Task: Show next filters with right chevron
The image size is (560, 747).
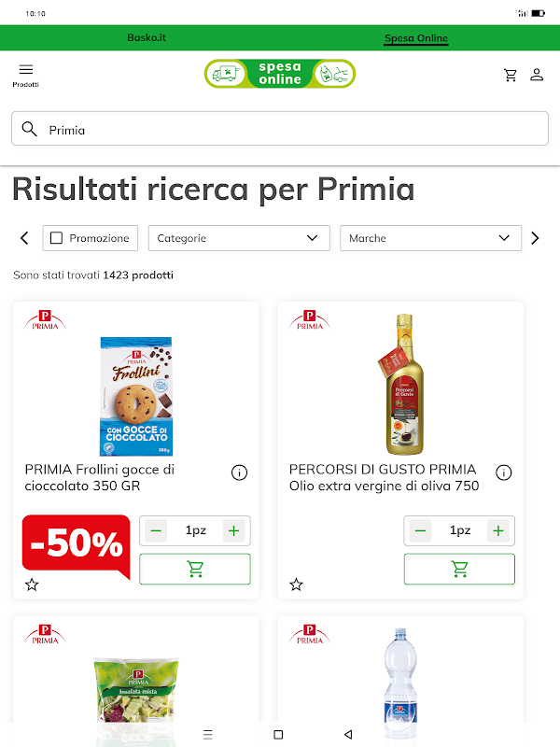Action: tap(535, 238)
